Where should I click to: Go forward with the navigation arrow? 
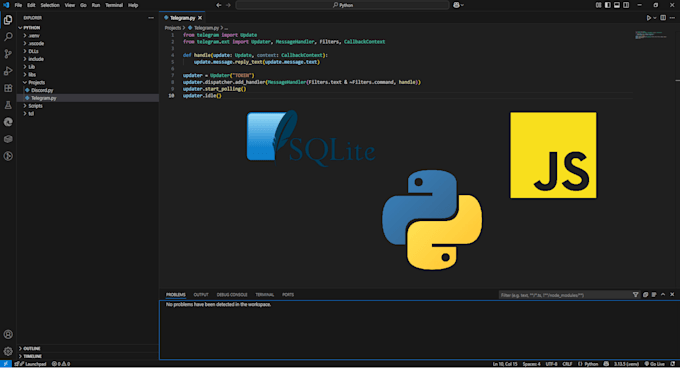pos(229,5)
